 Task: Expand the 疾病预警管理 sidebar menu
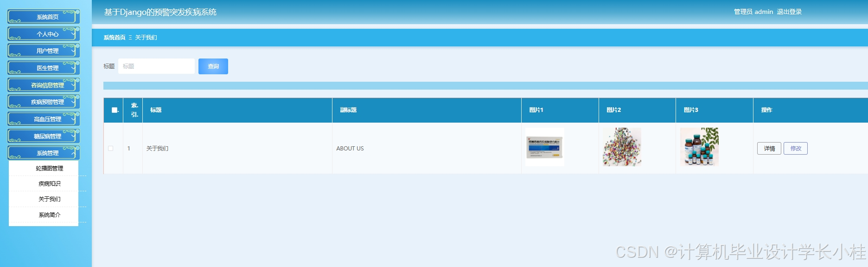pos(44,102)
